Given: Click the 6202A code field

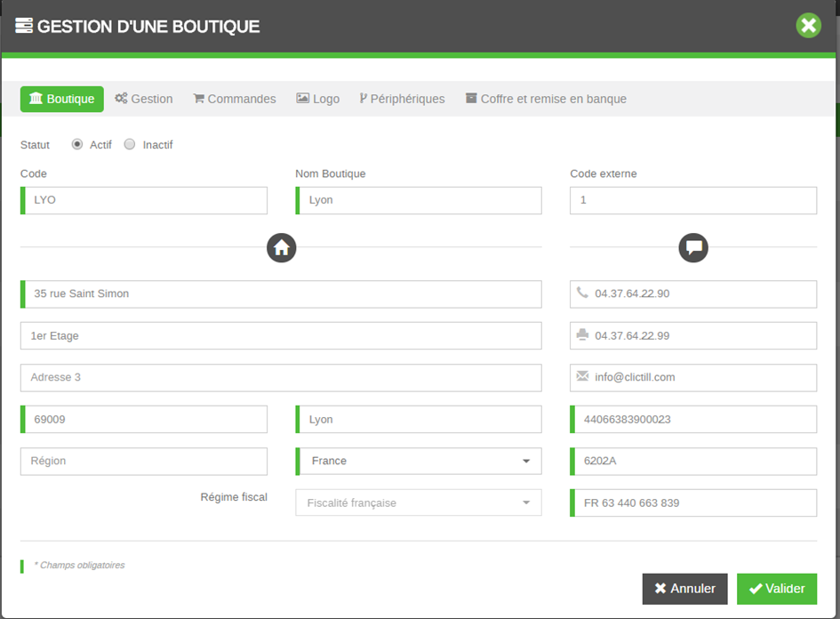Looking at the screenshot, I should [693, 462].
